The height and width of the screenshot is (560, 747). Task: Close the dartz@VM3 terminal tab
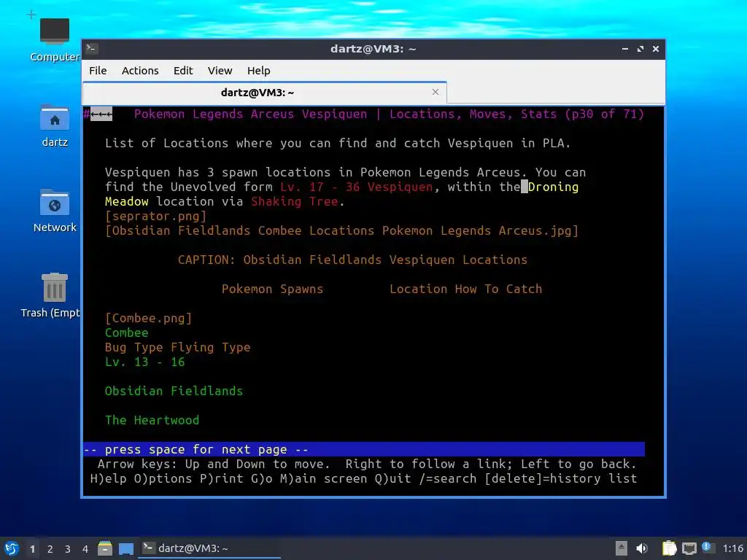tap(436, 92)
